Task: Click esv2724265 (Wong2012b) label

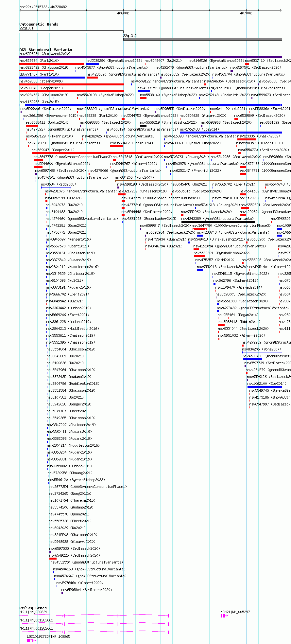Action: pyautogui.click(x=70, y=493)
